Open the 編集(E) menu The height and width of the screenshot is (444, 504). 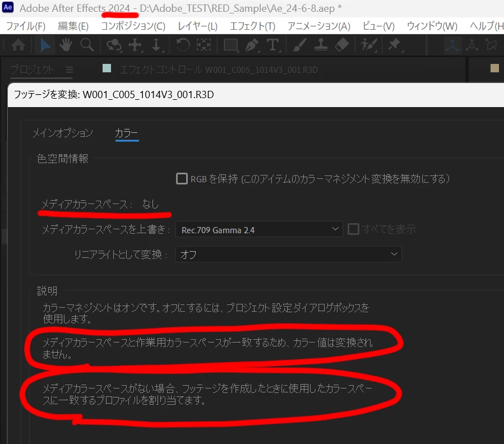tap(73, 26)
